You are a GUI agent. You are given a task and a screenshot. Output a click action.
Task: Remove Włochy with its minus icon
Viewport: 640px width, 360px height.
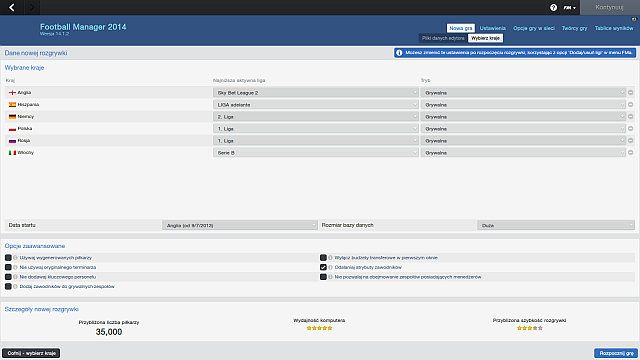631,153
